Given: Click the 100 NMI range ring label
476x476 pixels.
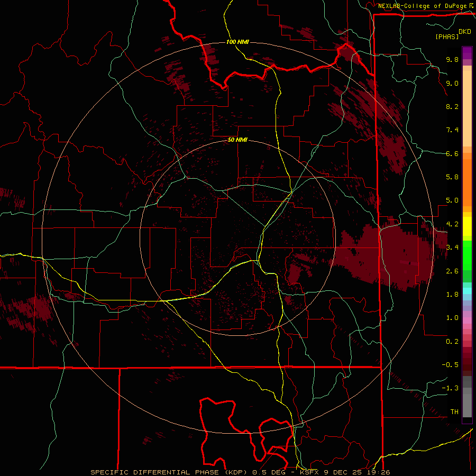Looking at the screenshot, I should tap(237, 42).
